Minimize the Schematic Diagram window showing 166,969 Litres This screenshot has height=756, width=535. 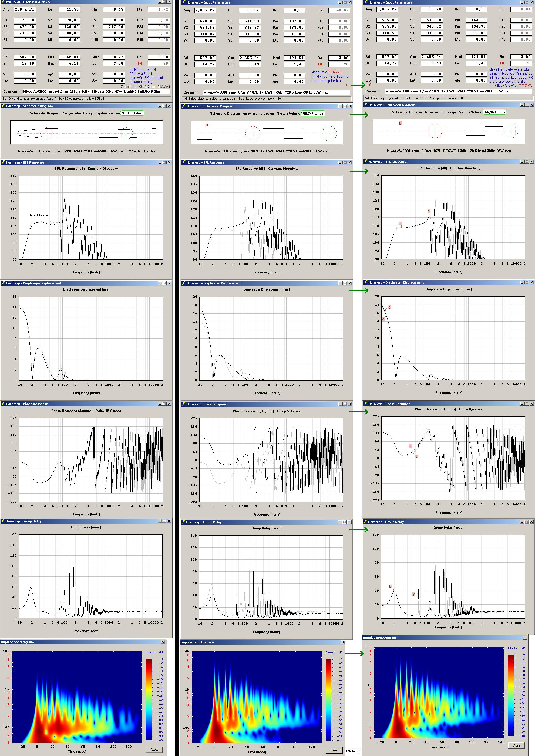click(x=521, y=105)
